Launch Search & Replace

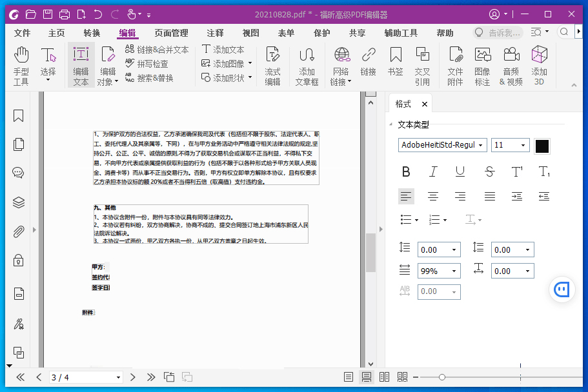(x=155, y=79)
